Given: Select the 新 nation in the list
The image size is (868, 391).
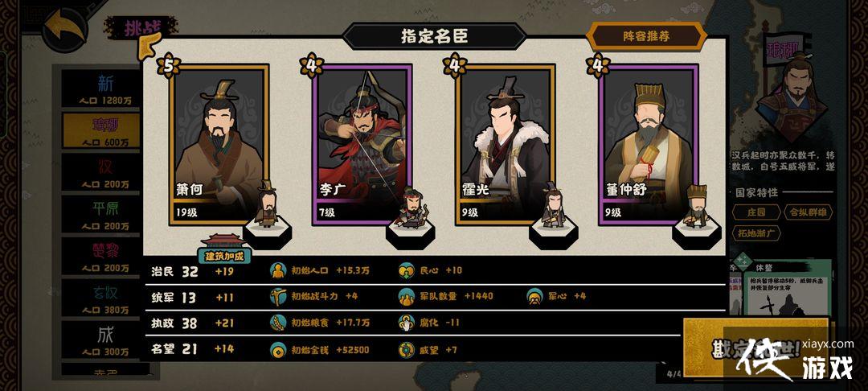Looking at the screenshot, I should point(101,88).
